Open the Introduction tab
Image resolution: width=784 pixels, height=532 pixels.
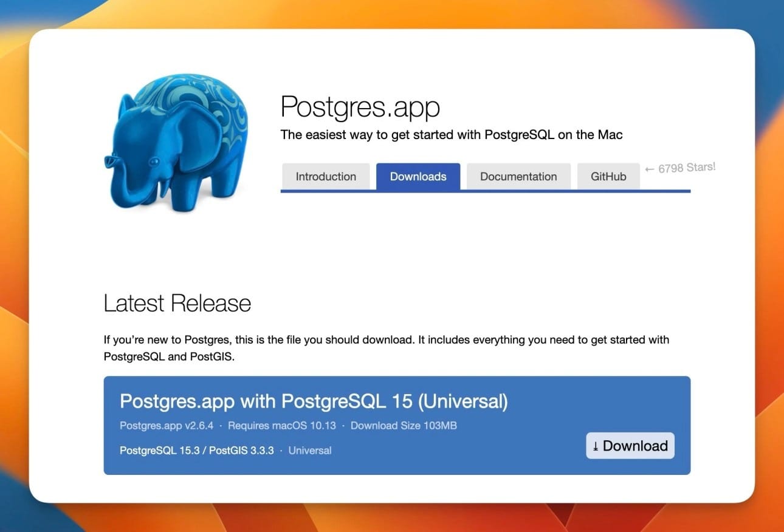pyautogui.click(x=326, y=177)
